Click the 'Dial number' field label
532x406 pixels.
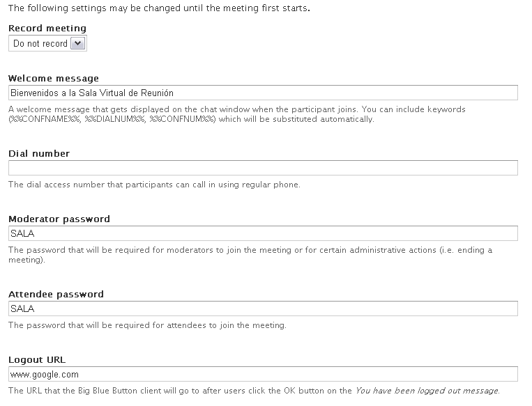tap(39, 153)
